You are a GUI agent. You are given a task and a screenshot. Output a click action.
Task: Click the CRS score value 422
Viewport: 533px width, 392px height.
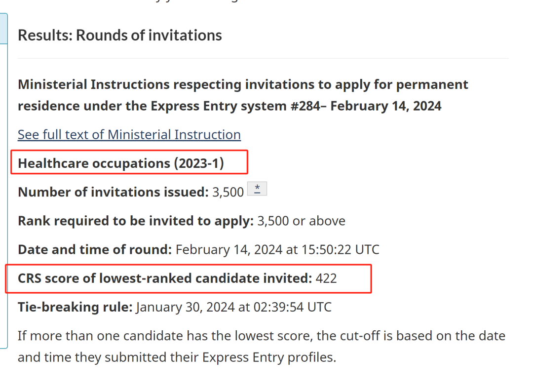(x=326, y=278)
